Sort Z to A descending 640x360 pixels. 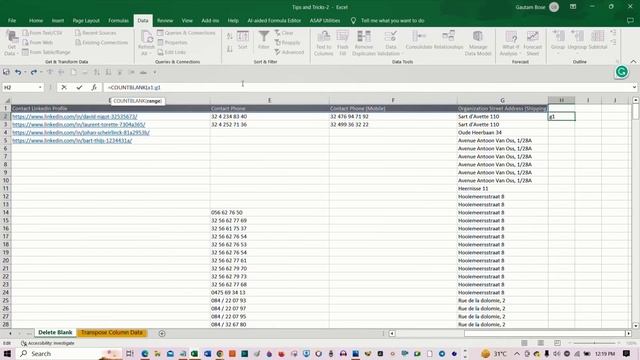click(230, 49)
